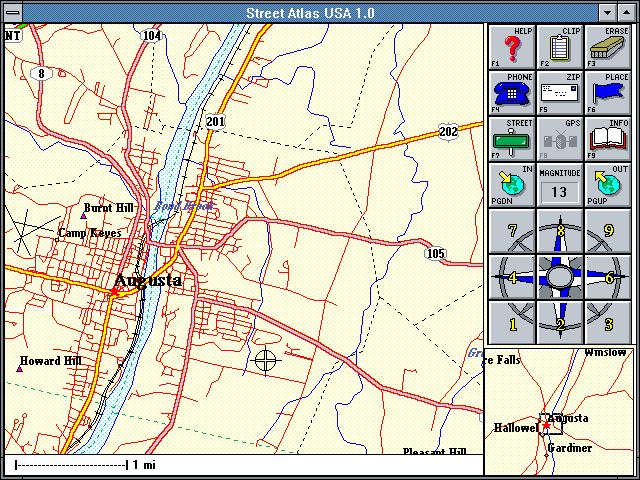Pan map east with compass 6
This screenshot has width=640, height=480.
click(607, 277)
